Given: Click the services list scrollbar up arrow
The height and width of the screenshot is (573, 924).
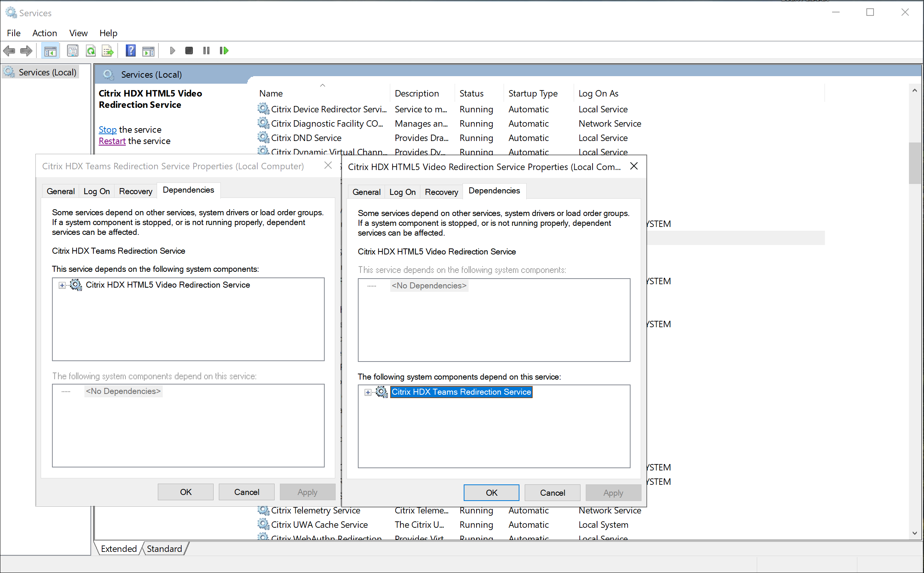Looking at the screenshot, I should click(915, 90).
